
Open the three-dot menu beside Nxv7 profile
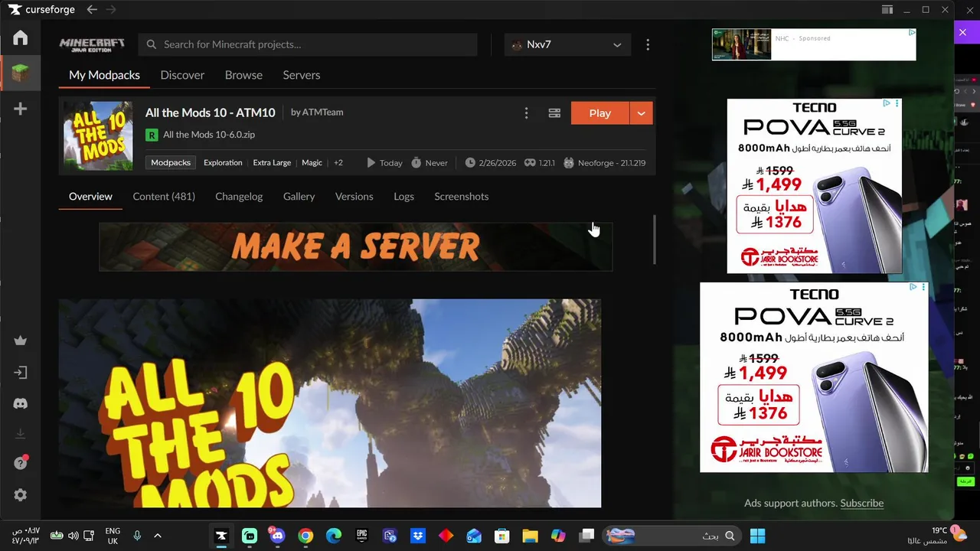coord(648,44)
